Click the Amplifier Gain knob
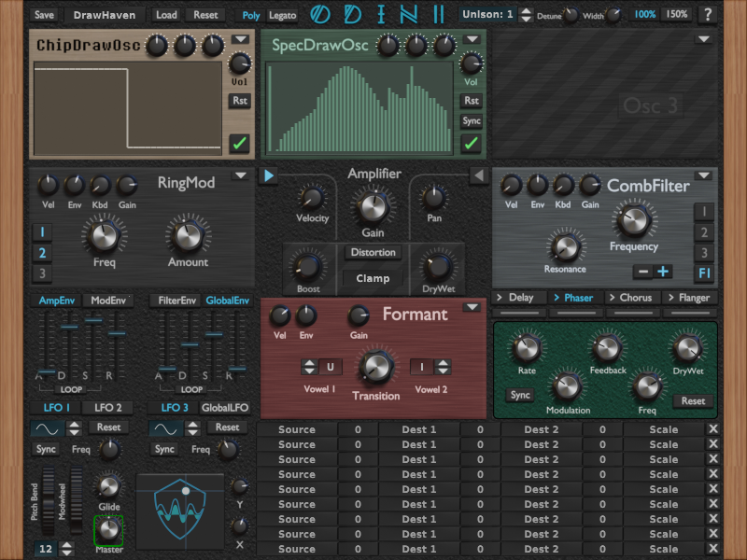This screenshot has width=747, height=560. pyautogui.click(x=373, y=207)
